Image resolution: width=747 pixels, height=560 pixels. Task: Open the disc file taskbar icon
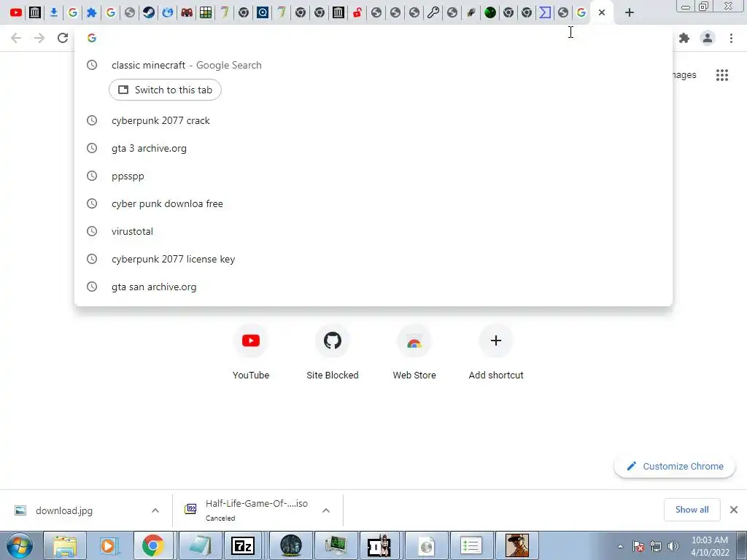tap(426, 545)
